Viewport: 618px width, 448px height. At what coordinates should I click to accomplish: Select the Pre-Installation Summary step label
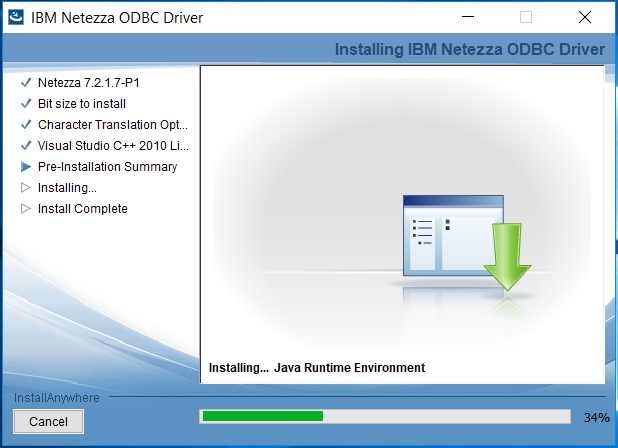click(x=107, y=167)
